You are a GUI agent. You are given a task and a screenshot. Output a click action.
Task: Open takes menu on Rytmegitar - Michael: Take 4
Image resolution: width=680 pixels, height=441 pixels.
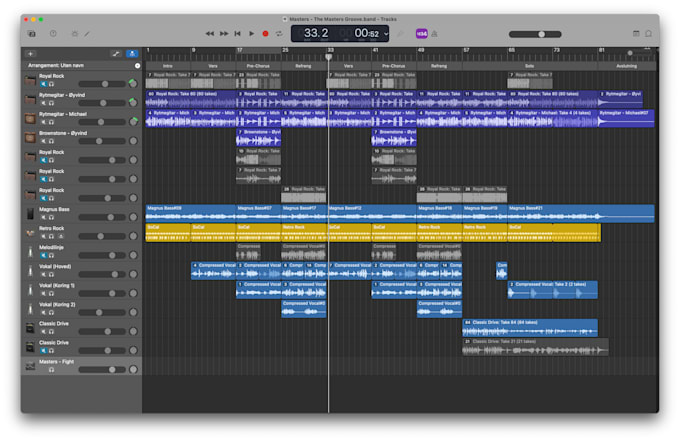(512, 113)
